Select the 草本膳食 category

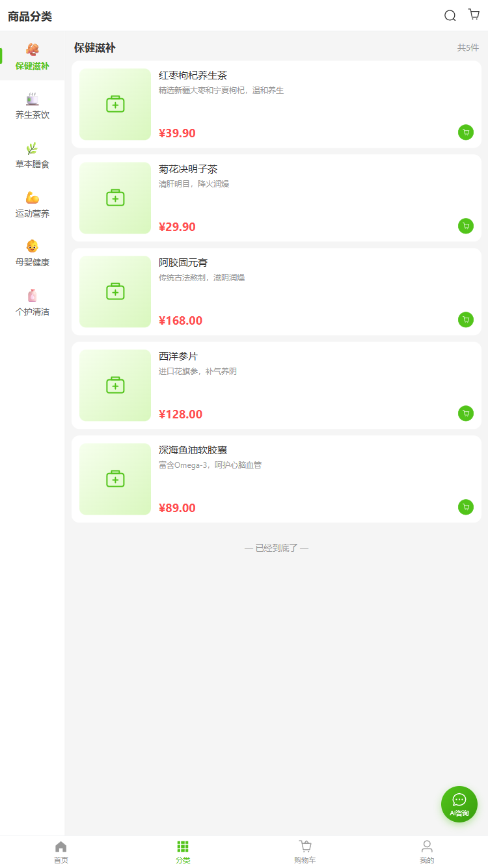[x=33, y=155]
